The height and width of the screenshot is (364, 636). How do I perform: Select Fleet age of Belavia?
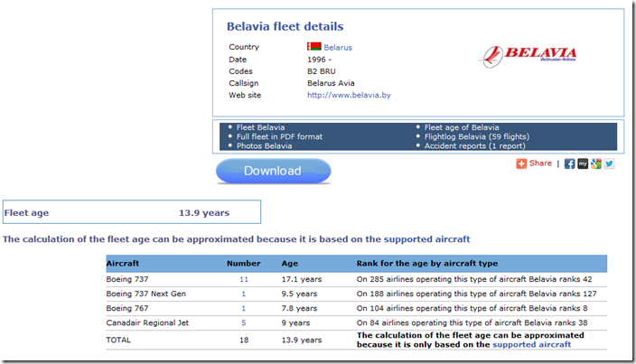coord(461,127)
